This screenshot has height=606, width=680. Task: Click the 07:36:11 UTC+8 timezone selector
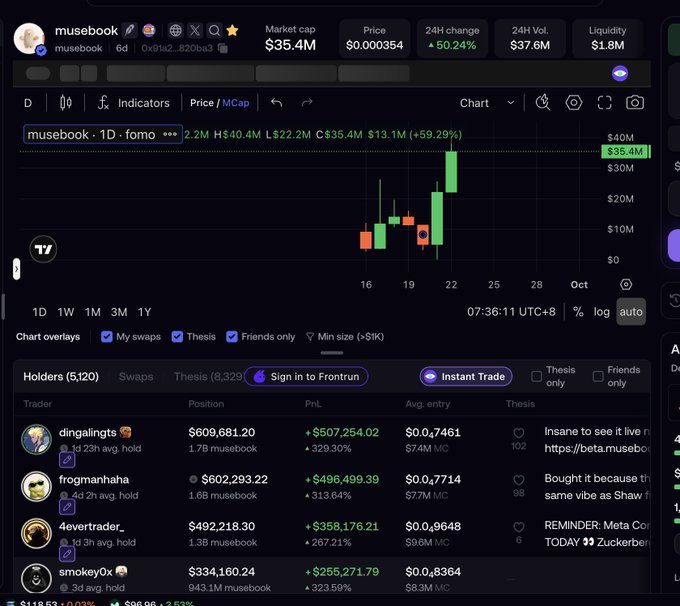coord(511,312)
